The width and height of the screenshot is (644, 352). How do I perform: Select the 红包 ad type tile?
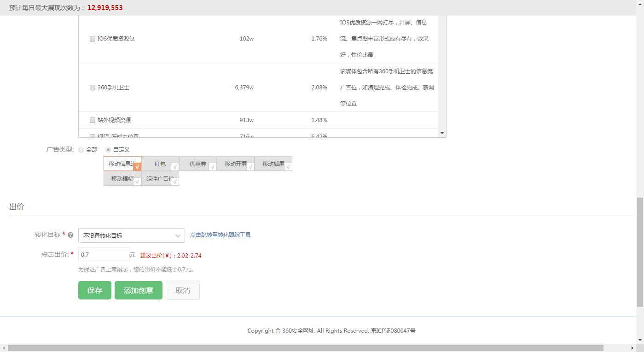[x=160, y=164]
